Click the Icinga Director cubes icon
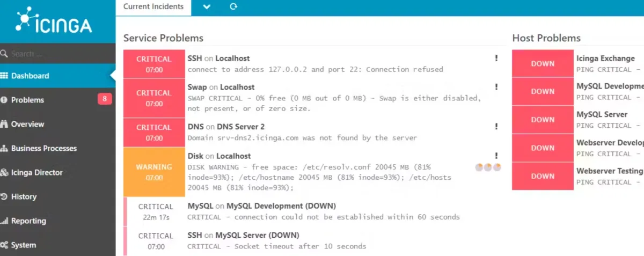 tap(4, 172)
